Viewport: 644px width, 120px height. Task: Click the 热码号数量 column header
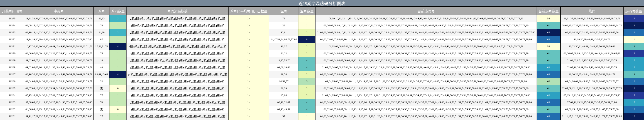(633, 11)
